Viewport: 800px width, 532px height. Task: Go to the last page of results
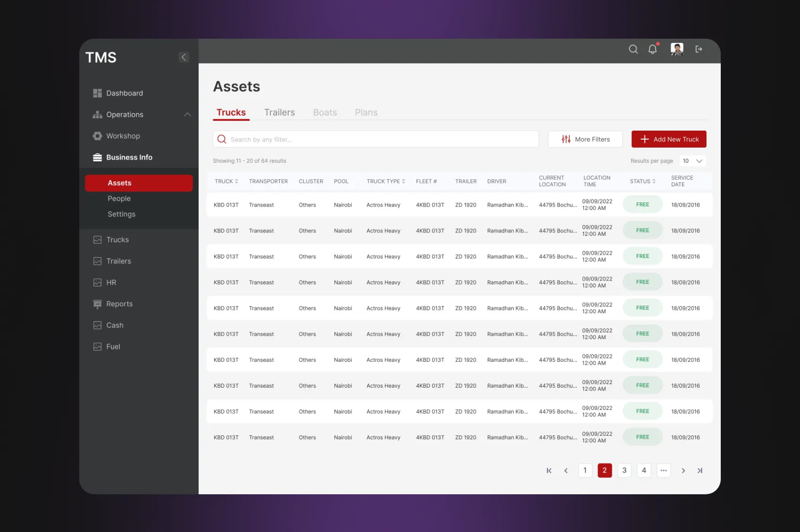700,470
